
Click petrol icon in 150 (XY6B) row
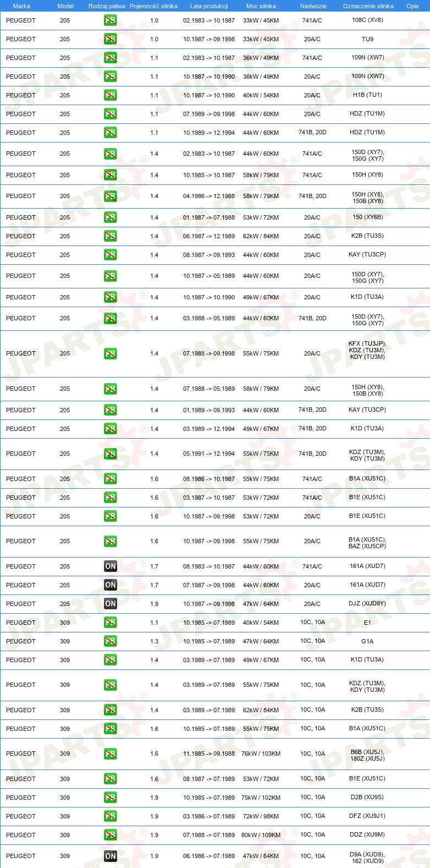coord(111,217)
